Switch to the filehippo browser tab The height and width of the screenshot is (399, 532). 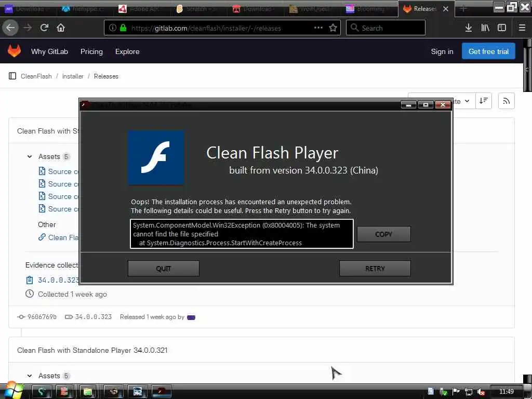click(x=84, y=9)
